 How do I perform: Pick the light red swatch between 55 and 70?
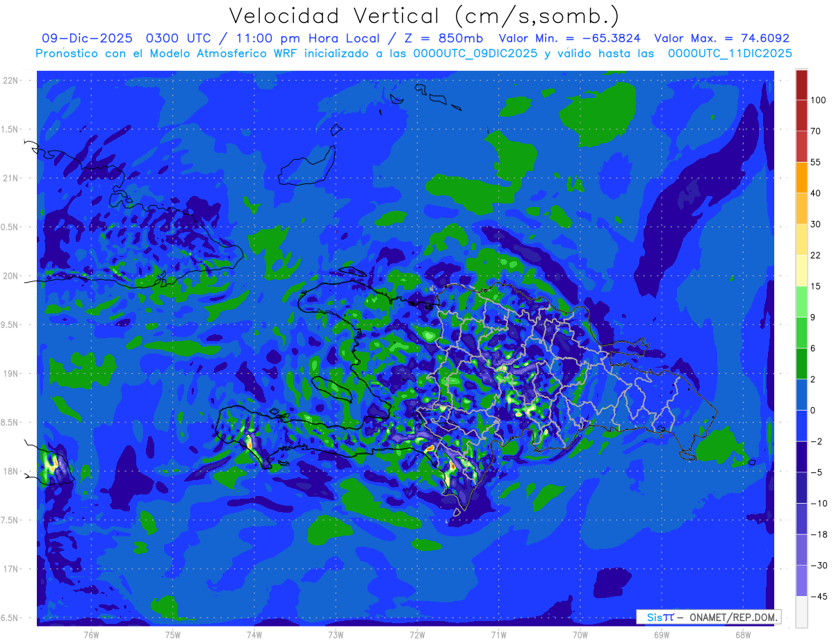point(801,146)
